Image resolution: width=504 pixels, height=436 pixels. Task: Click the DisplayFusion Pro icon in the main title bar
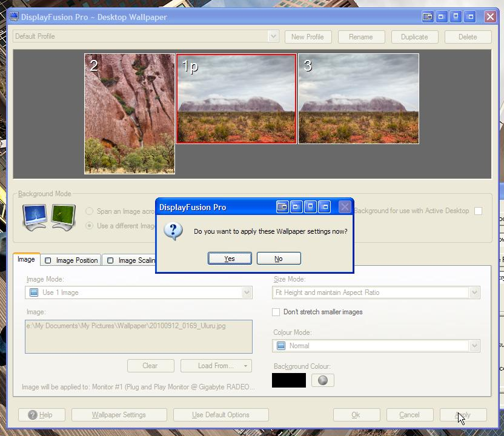coord(13,17)
